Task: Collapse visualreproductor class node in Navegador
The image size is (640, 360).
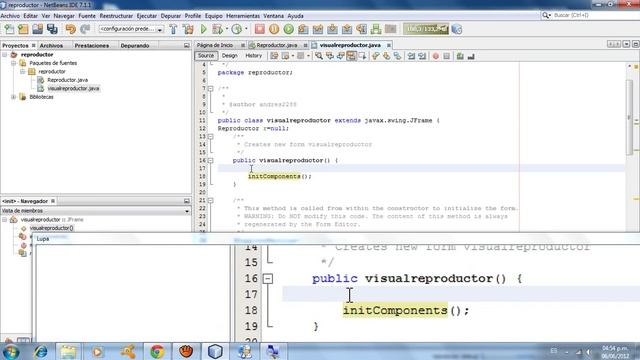Action: click(5, 220)
